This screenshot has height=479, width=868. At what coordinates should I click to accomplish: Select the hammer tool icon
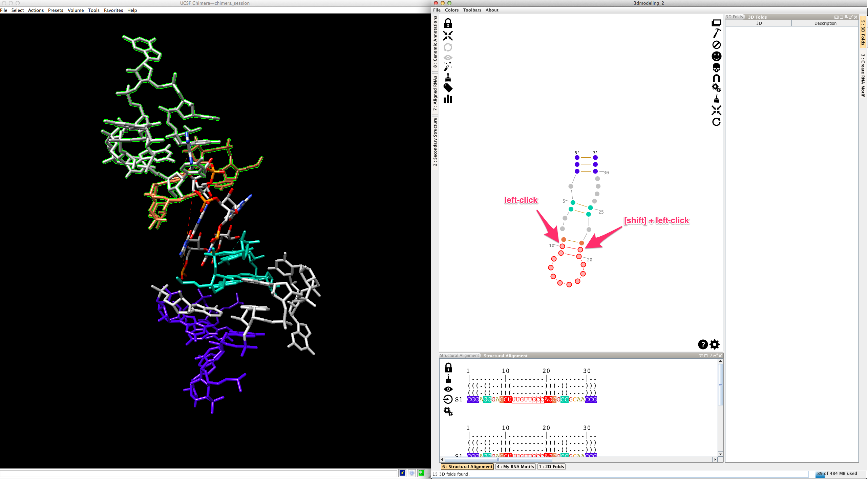tap(716, 33)
